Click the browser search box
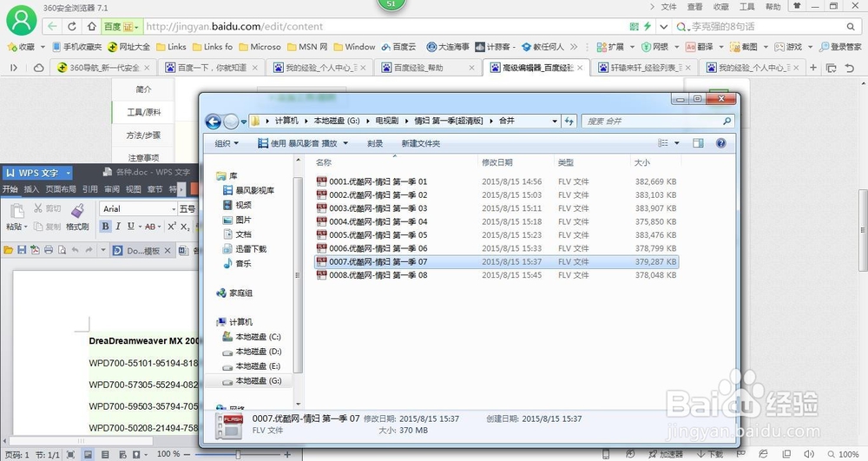The width and height of the screenshot is (868, 461). [766, 26]
